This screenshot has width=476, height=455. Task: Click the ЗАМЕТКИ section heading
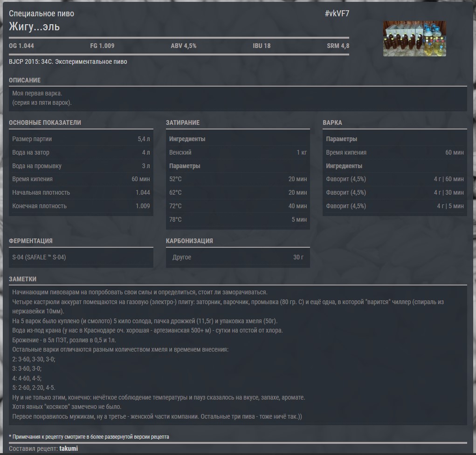click(22, 279)
